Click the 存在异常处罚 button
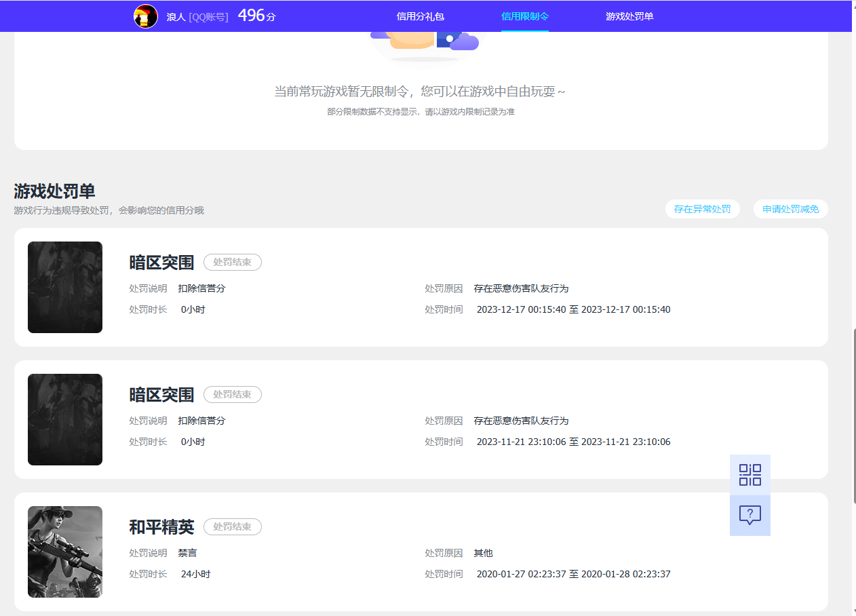Viewport: 856px width, 616px height. click(703, 209)
